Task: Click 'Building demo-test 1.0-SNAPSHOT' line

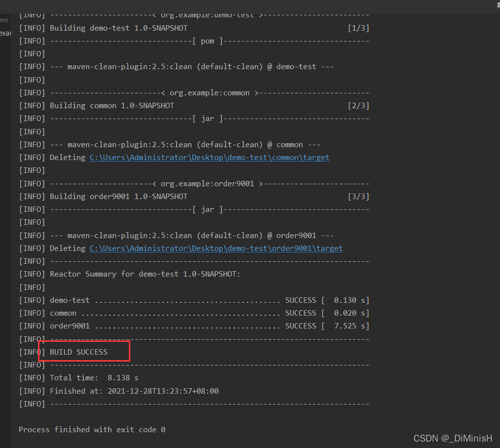Action: [x=103, y=28]
